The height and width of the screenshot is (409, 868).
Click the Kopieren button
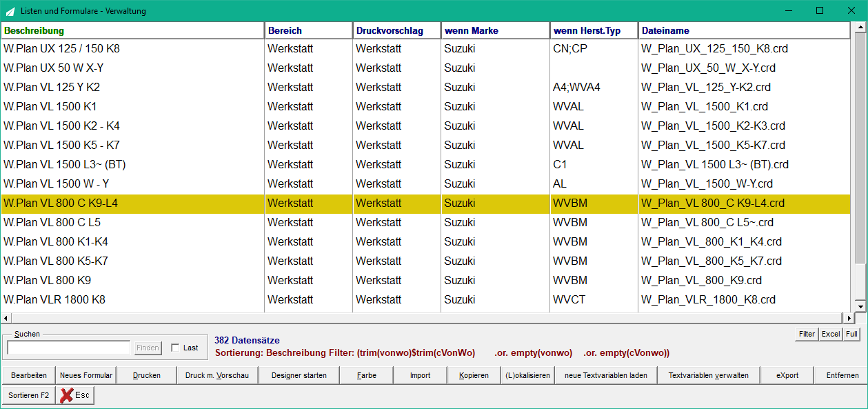point(474,375)
